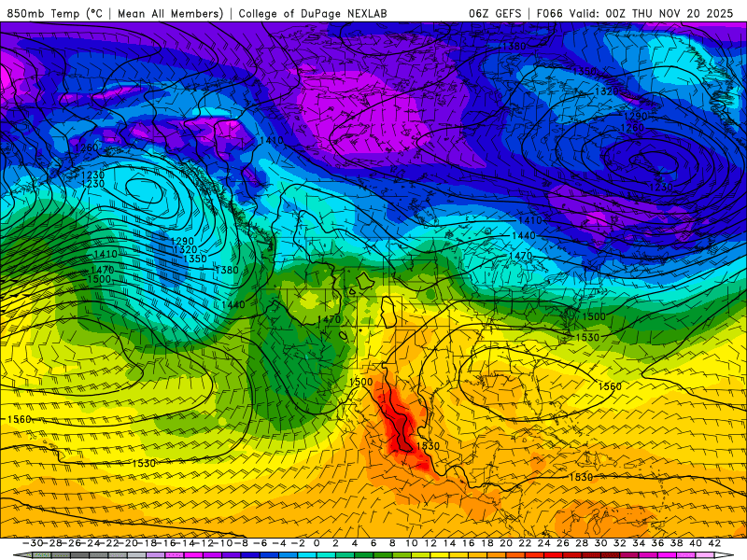
Task: Click the 1560 label at the left edge
Action: (x=19, y=419)
